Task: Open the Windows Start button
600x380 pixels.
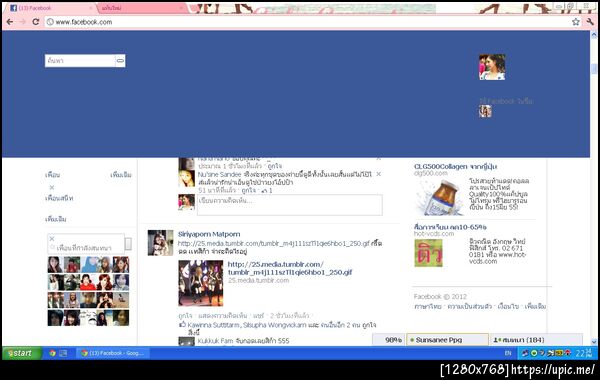Action: tap(22, 353)
